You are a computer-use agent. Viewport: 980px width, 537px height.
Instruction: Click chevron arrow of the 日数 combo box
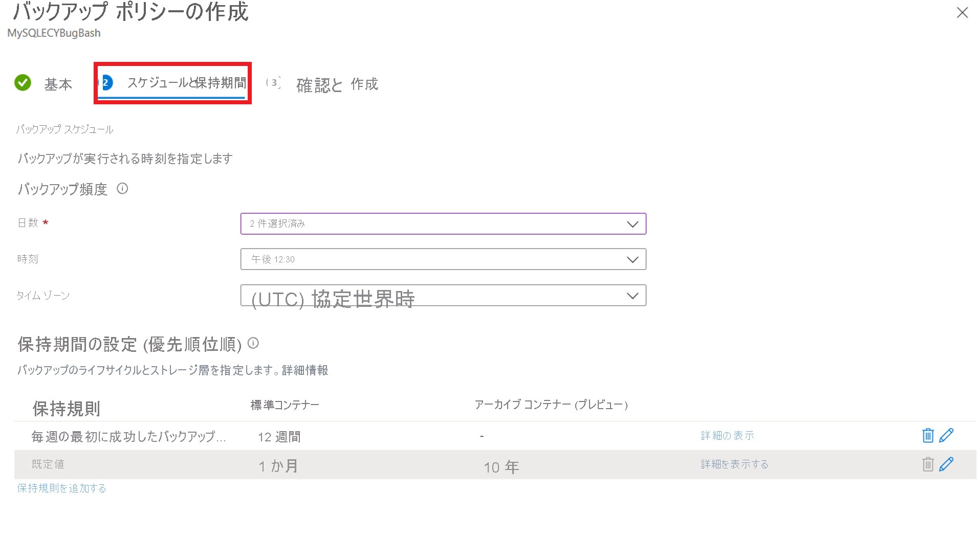pyautogui.click(x=633, y=224)
